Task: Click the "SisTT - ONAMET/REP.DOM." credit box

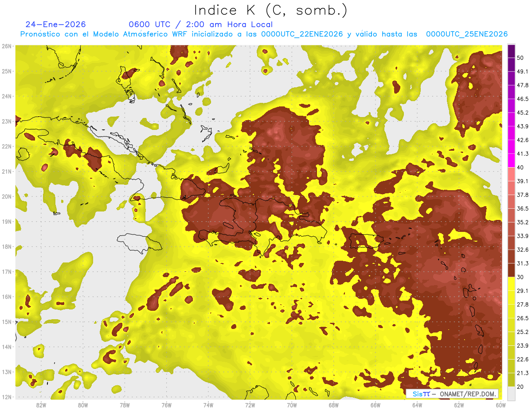Action: [x=452, y=394]
